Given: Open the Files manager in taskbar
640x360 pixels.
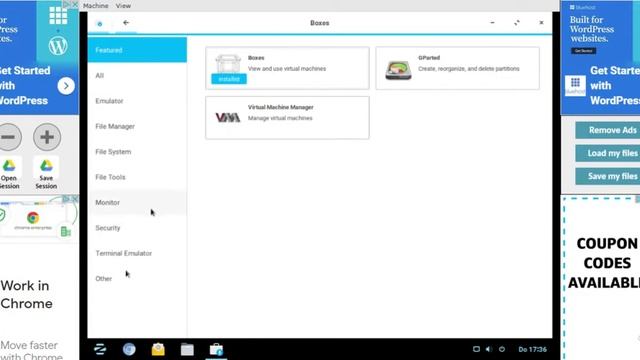Looking at the screenshot, I should point(187,349).
